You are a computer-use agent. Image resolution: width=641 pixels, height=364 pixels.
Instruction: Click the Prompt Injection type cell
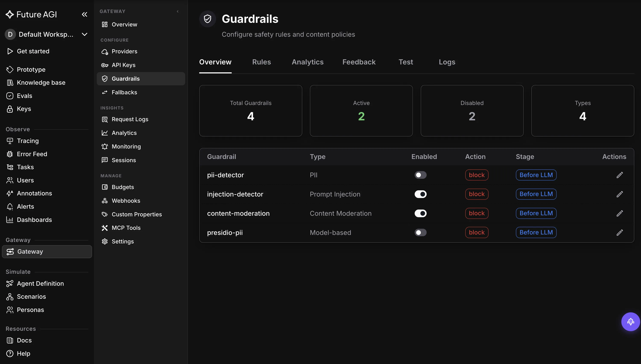[x=335, y=194]
